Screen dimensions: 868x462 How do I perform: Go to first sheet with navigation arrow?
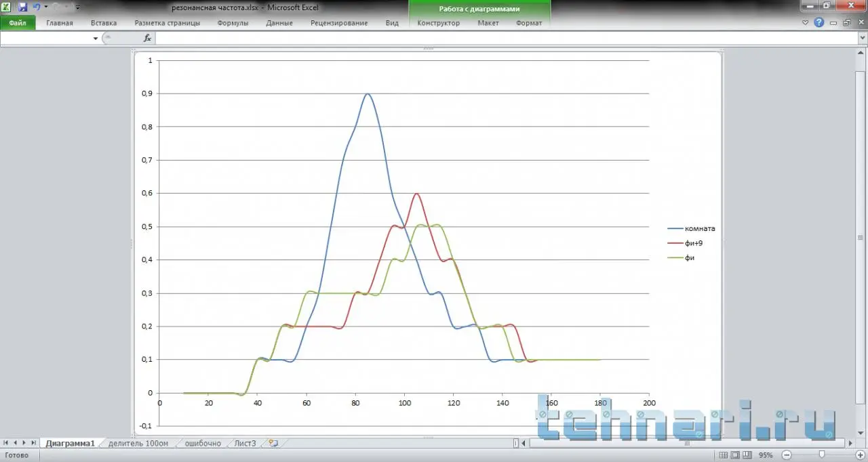(6, 443)
